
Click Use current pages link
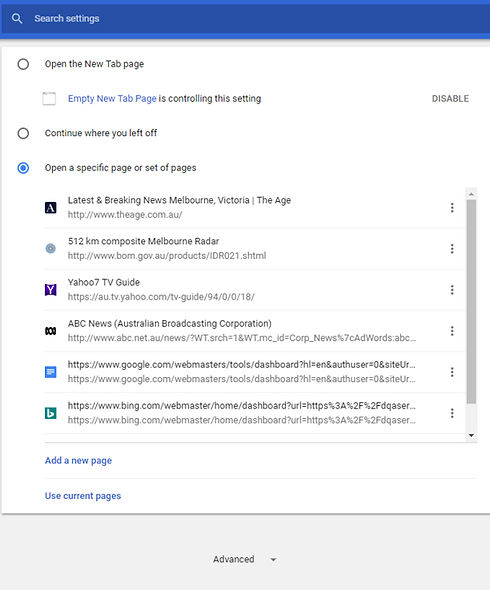83,496
